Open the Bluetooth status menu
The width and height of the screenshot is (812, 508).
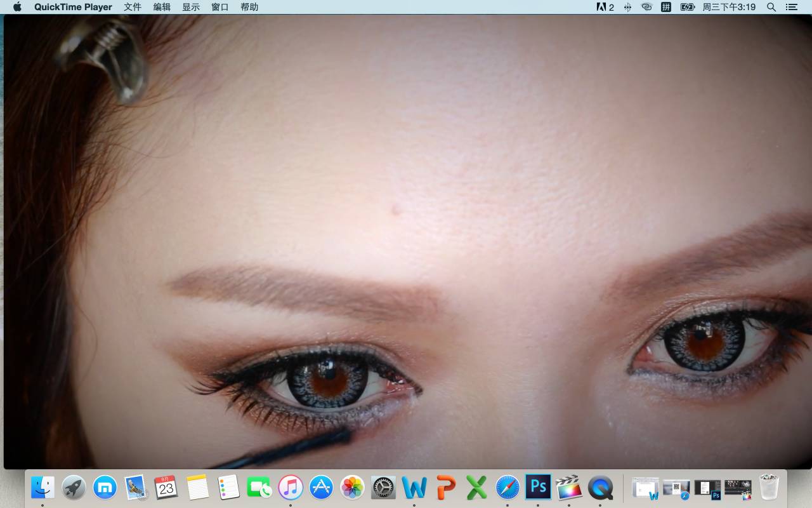coord(627,7)
